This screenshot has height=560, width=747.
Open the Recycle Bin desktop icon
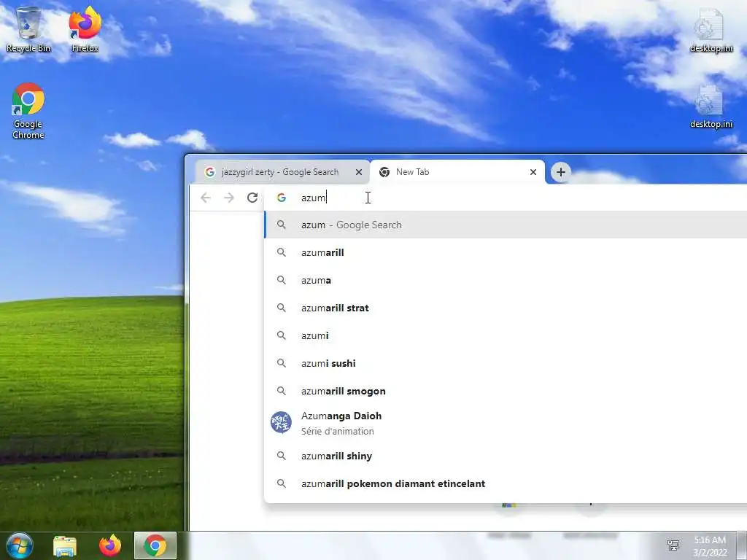(x=28, y=29)
